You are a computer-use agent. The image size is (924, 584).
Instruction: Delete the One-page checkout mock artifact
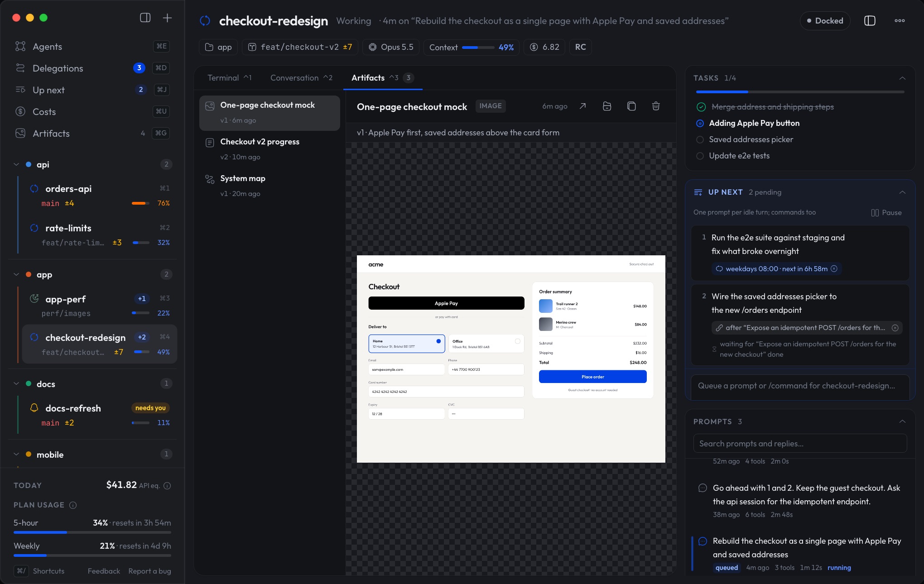click(x=656, y=106)
